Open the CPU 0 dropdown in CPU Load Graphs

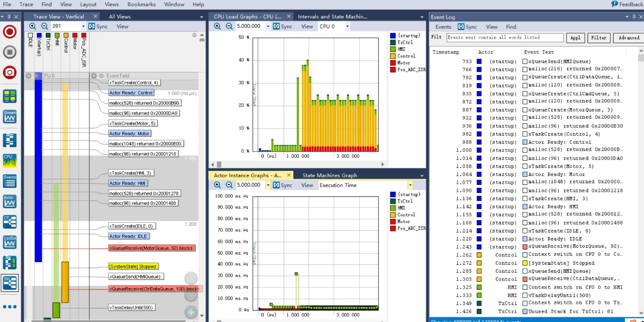(347, 26)
